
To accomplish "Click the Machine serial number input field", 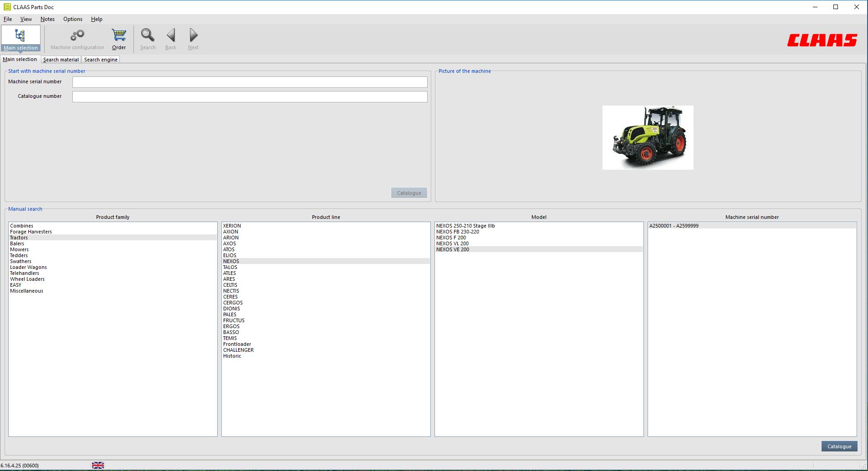I will (250, 82).
